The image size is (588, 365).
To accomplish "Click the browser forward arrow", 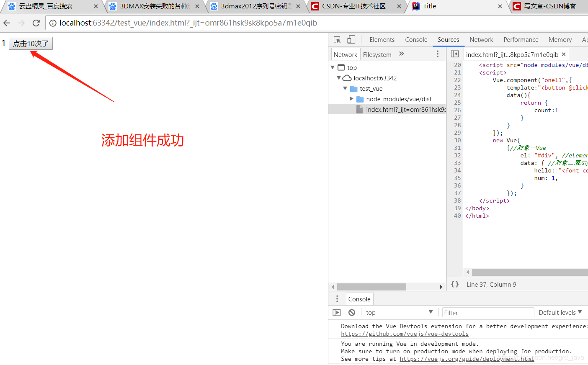I will (21, 23).
